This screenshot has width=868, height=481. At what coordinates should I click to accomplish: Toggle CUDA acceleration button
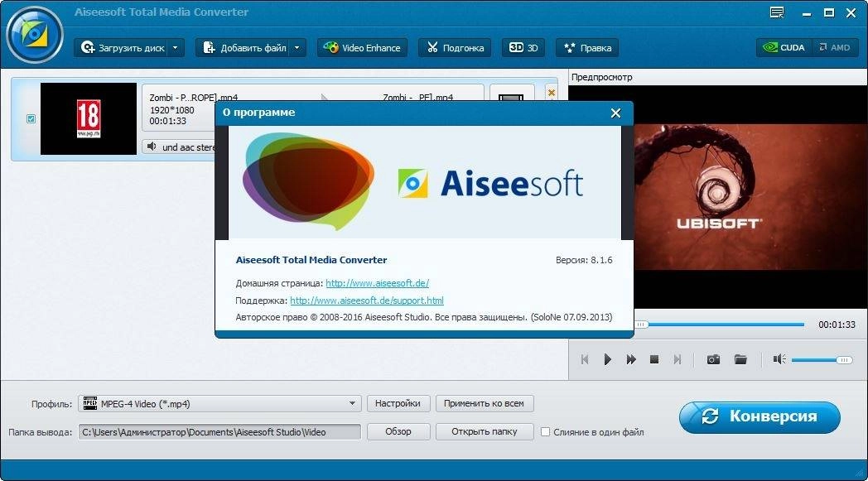pos(784,47)
